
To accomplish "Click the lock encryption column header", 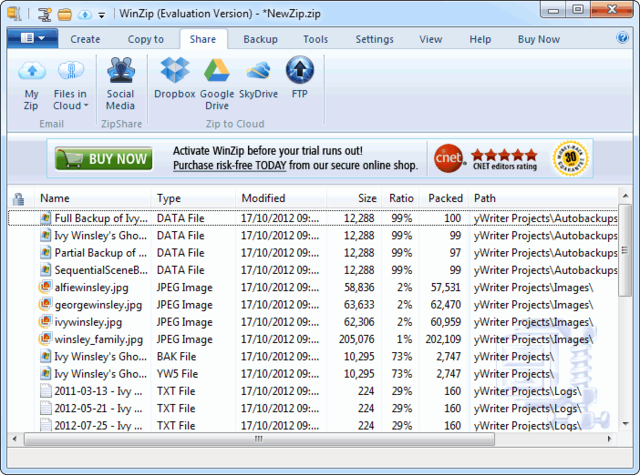I will [18, 199].
